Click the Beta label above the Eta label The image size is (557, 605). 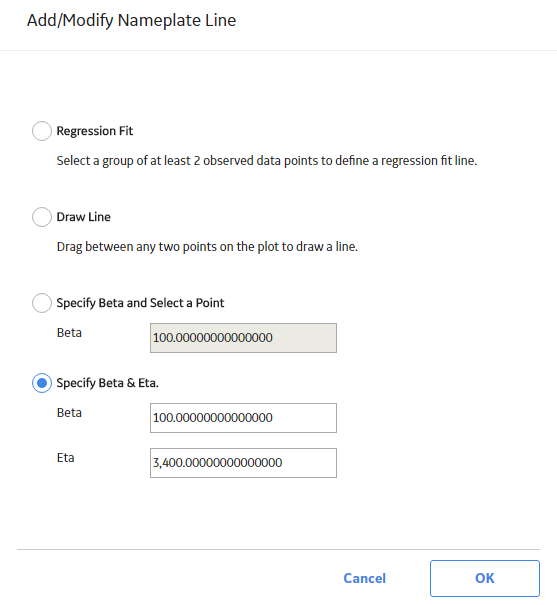[69, 412]
